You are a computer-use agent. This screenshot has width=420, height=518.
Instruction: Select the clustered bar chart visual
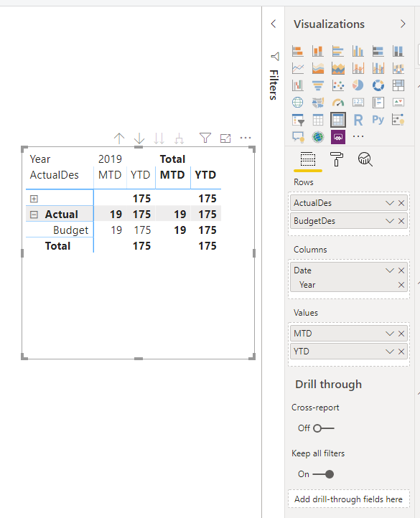pyautogui.click(x=338, y=51)
